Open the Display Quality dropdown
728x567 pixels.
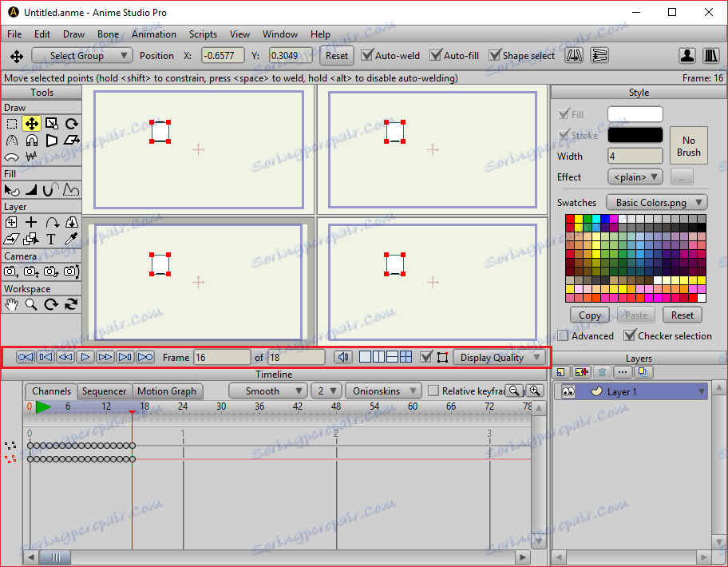pos(499,358)
